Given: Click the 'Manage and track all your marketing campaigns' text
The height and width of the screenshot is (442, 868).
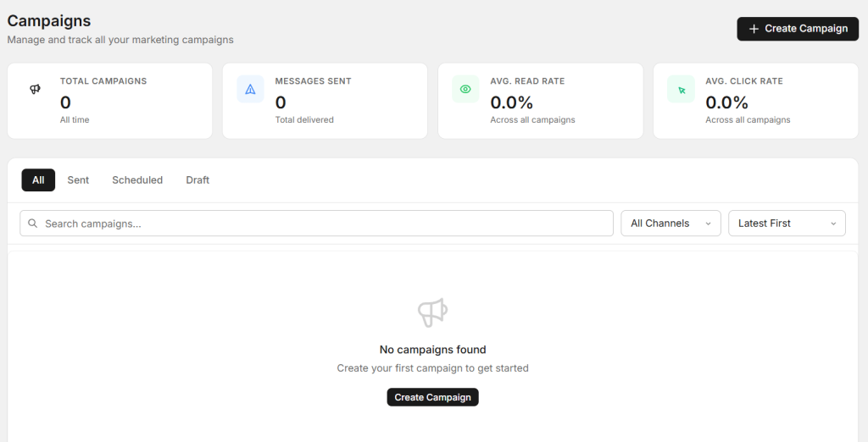Looking at the screenshot, I should click(120, 40).
